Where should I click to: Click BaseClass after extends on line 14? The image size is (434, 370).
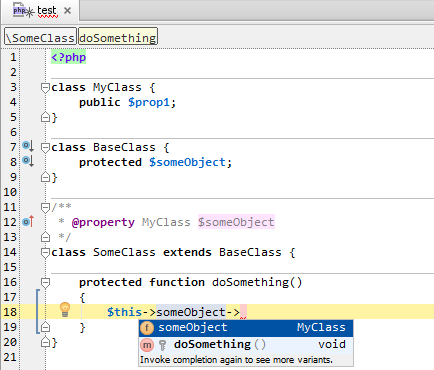point(250,252)
